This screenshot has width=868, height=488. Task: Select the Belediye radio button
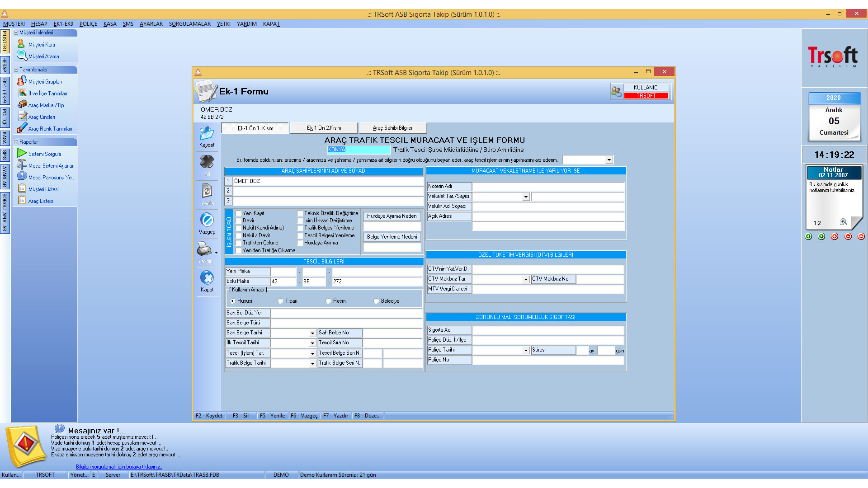pos(376,301)
